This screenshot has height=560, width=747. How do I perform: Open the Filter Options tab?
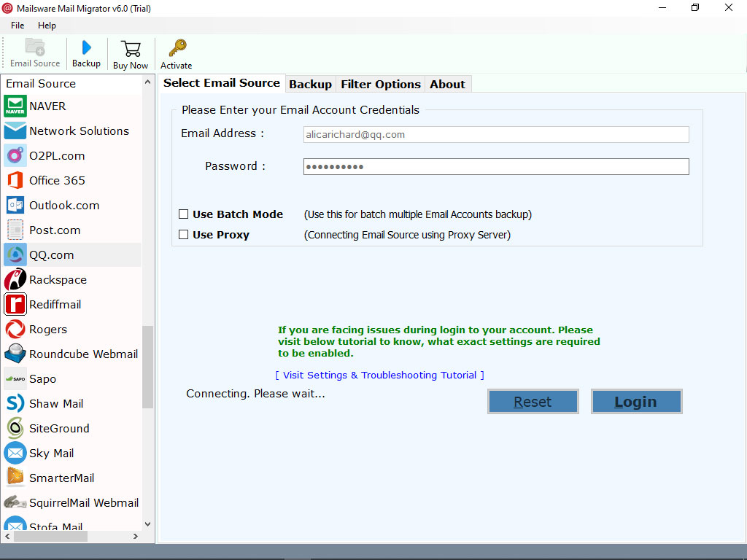(x=381, y=85)
